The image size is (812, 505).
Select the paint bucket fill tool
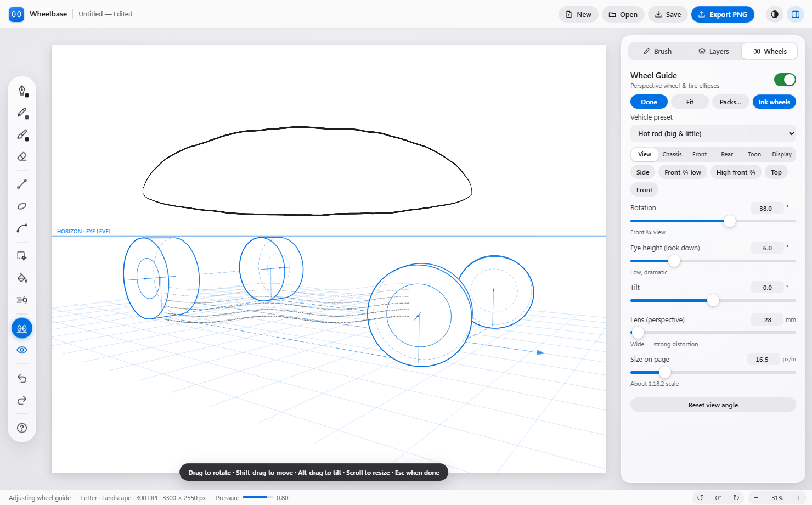tap(22, 278)
